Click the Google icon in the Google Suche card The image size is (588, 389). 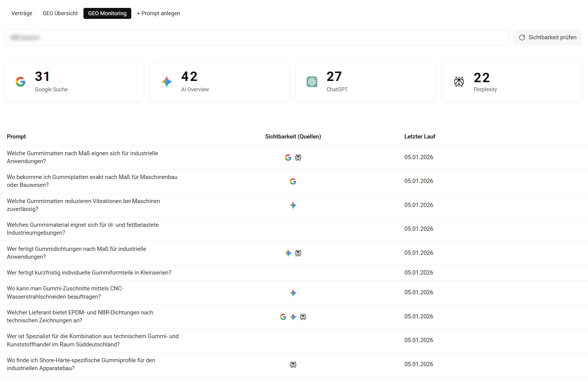click(x=20, y=82)
